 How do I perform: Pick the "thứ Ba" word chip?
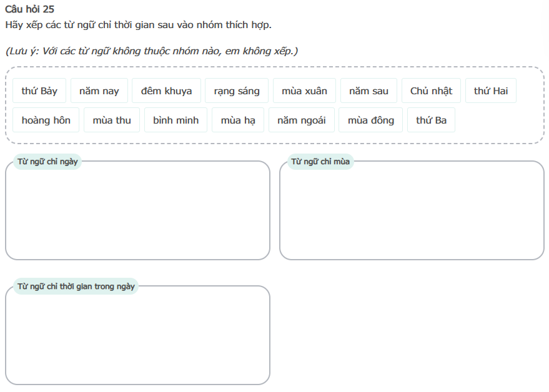[x=431, y=120]
